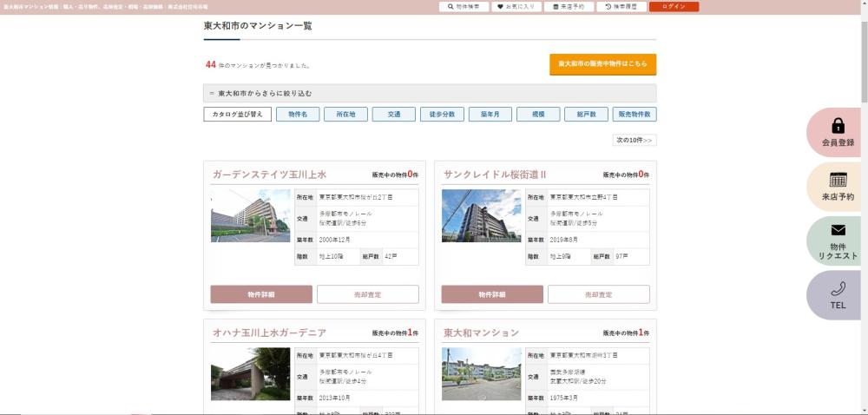Viewport: 868px width, 415px height.
Task: Go to next page via 次の10件>>
Action: tap(635, 140)
